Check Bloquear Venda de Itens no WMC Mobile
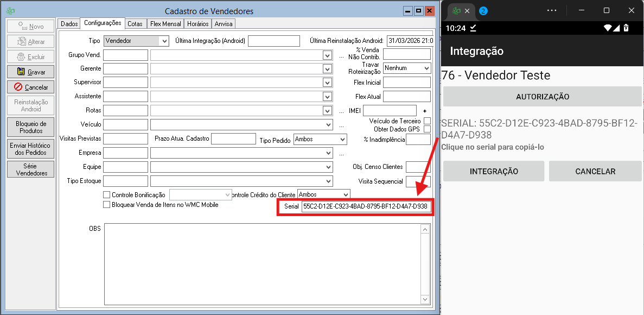Screen dimensions: 644x315 click(106, 205)
